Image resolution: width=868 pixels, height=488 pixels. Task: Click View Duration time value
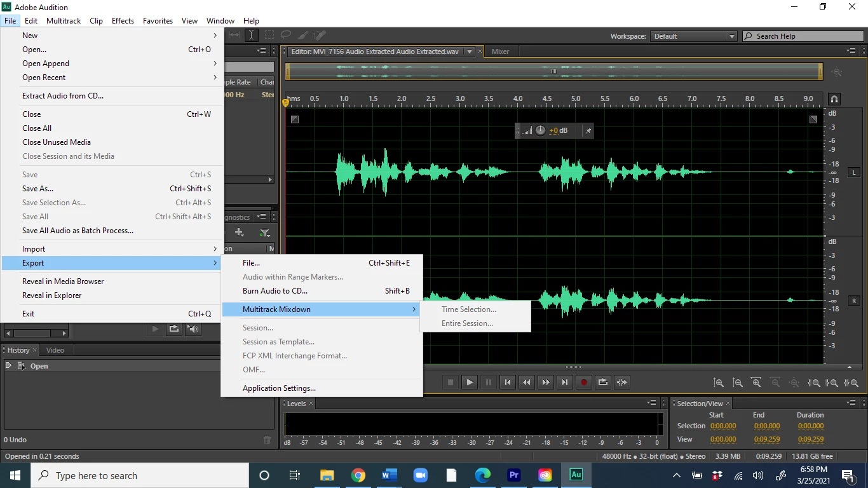(810, 439)
